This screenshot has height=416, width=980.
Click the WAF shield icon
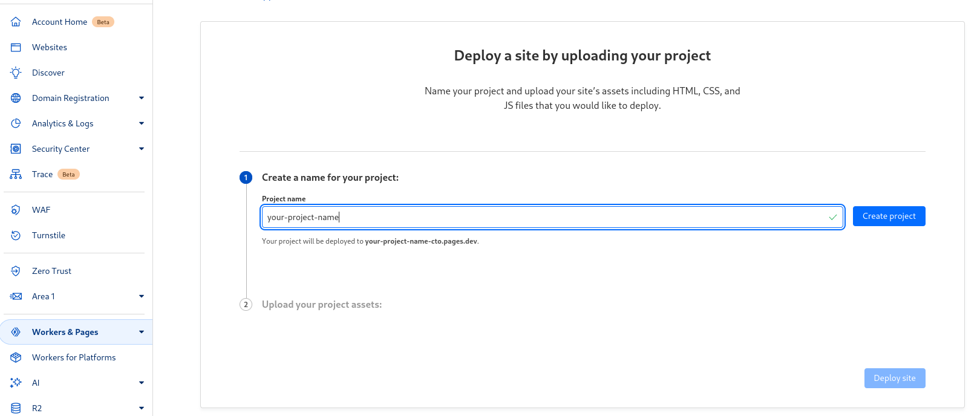pyautogui.click(x=15, y=210)
